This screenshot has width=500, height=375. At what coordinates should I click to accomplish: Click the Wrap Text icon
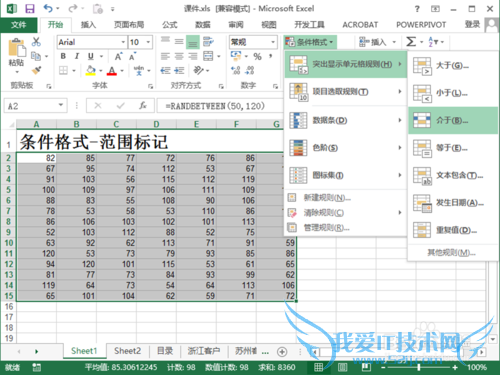[208, 42]
